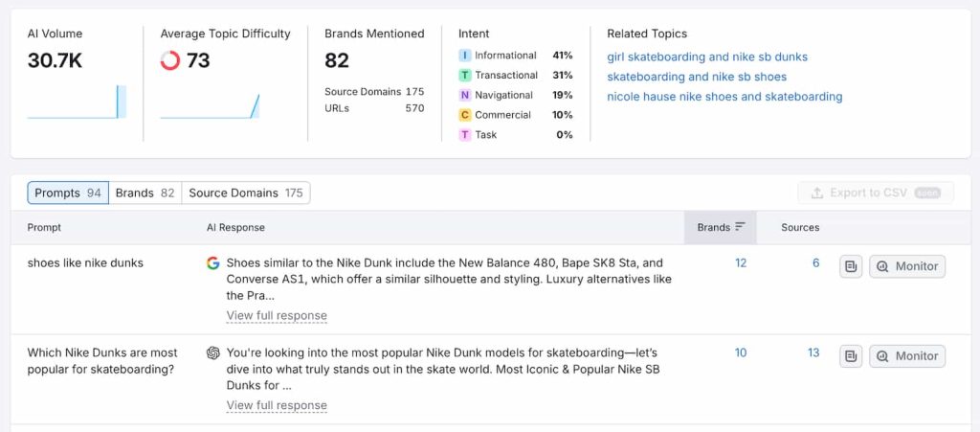The height and width of the screenshot is (432, 980).
Task: Click the Average Topic Difficulty trend chart
Action: click(210, 105)
